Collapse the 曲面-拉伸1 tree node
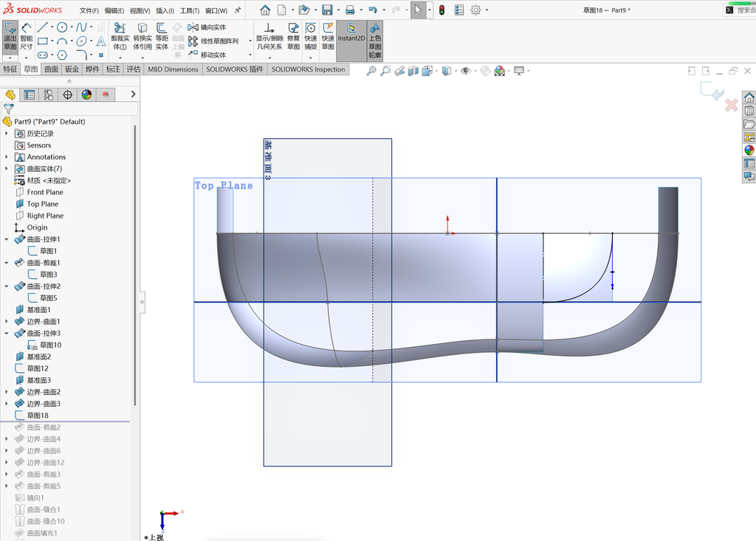Screen dimensions: 756x541 click(x=6, y=239)
